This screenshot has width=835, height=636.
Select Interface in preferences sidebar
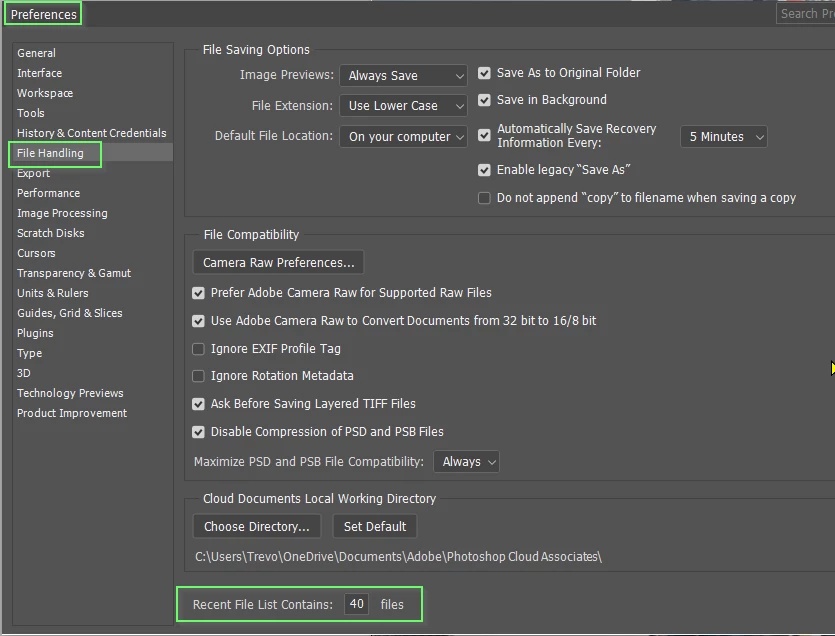(39, 73)
